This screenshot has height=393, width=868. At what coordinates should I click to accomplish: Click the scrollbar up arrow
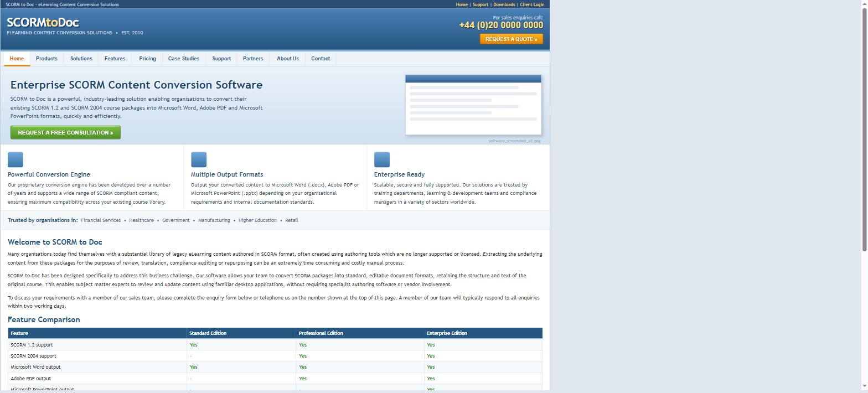pos(864,3)
